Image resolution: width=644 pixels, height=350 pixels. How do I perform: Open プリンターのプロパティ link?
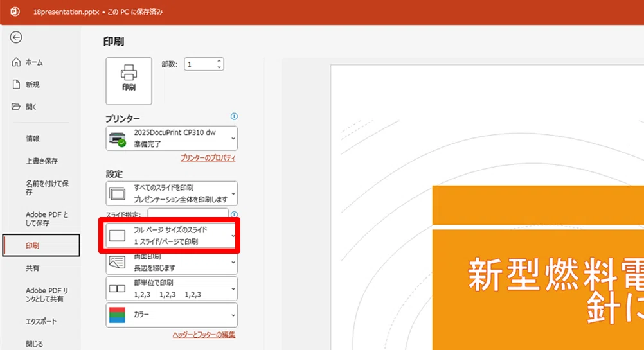point(208,158)
